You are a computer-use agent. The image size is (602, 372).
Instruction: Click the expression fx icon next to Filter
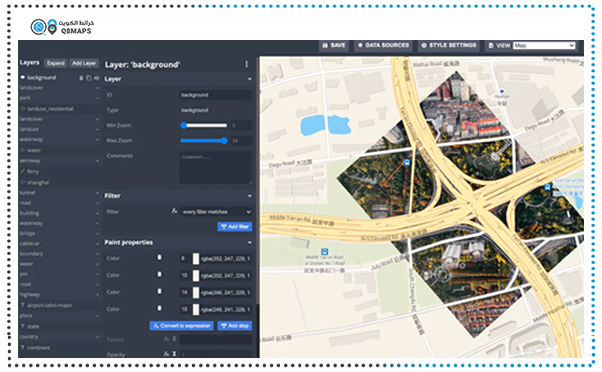(174, 211)
